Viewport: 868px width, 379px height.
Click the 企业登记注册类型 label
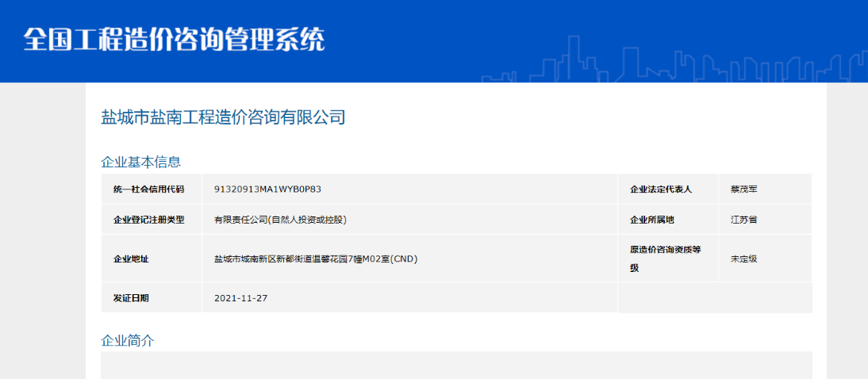tap(149, 220)
